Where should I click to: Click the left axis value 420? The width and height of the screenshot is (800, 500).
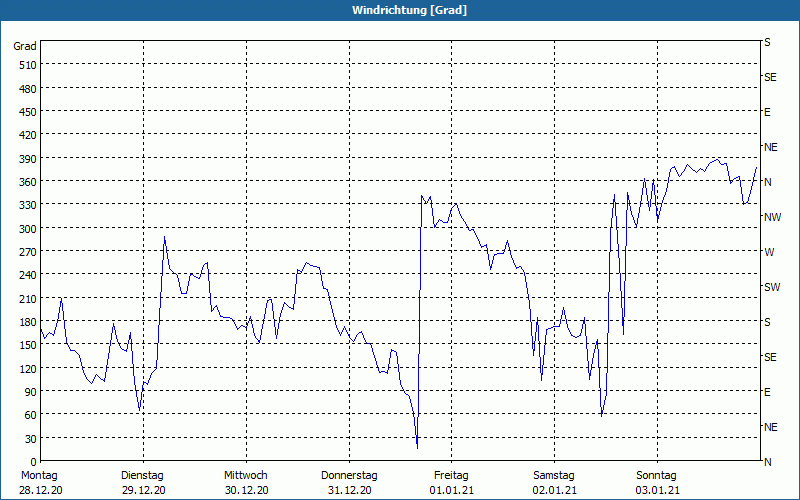coord(28,136)
